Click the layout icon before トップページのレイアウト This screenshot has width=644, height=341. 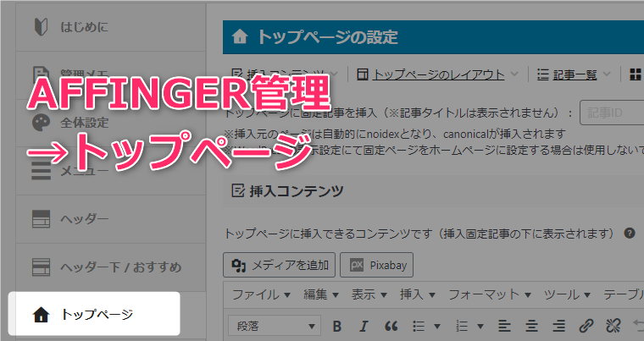click(x=363, y=74)
